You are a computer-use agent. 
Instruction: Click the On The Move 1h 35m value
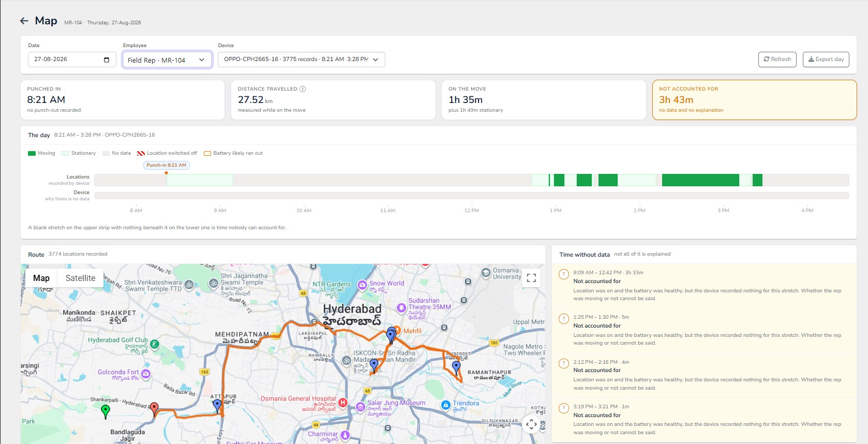(466, 100)
